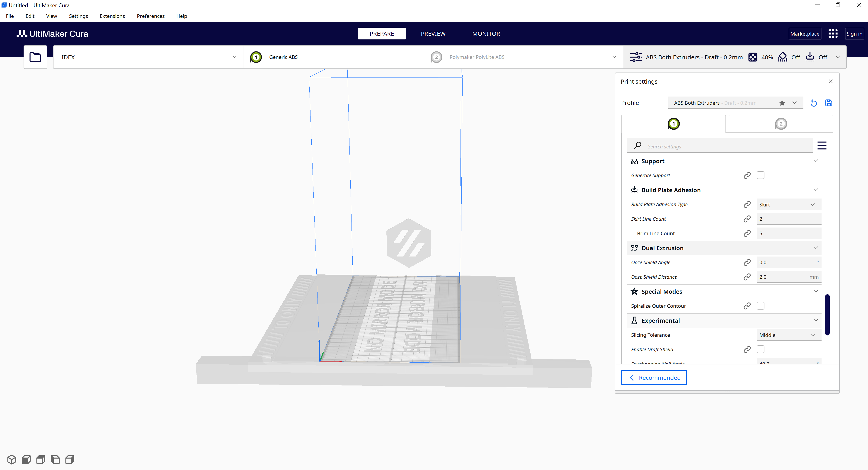Switch to the PREVIEW tab
This screenshot has width=868, height=470.
(433, 34)
